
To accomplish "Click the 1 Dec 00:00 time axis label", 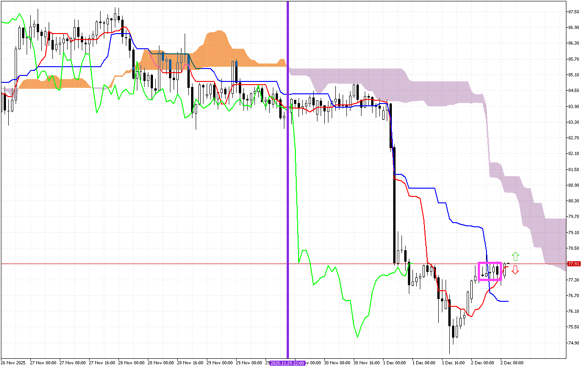I will 394,363.
